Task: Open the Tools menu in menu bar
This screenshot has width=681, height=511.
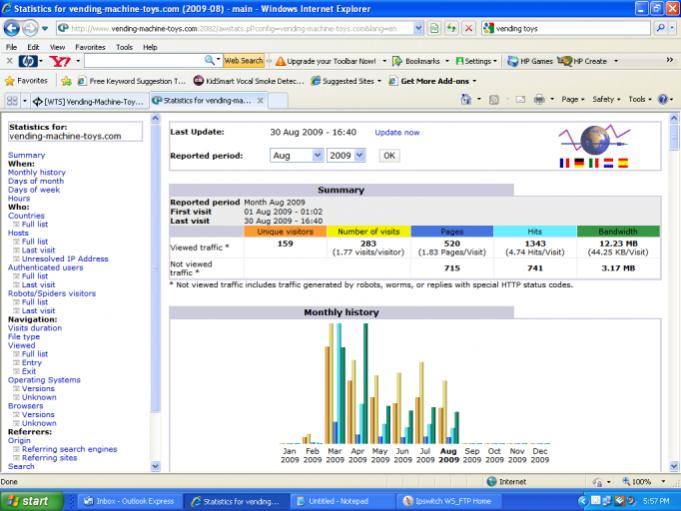Action: [x=124, y=47]
